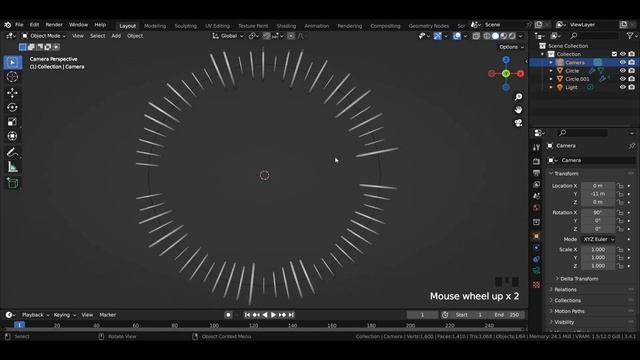The width and height of the screenshot is (640, 360).
Task: Select the Add Cube tool
Action: point(12,183)
